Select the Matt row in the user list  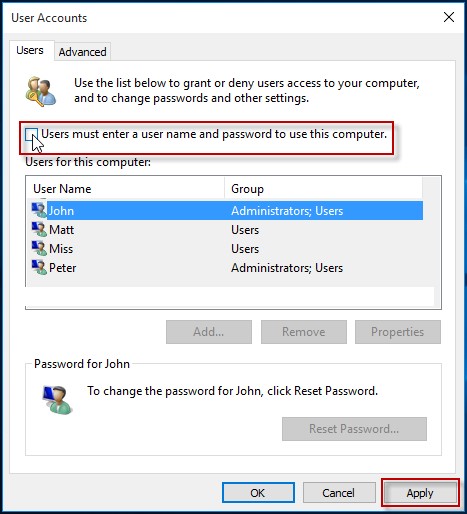(x=227, y=230)
